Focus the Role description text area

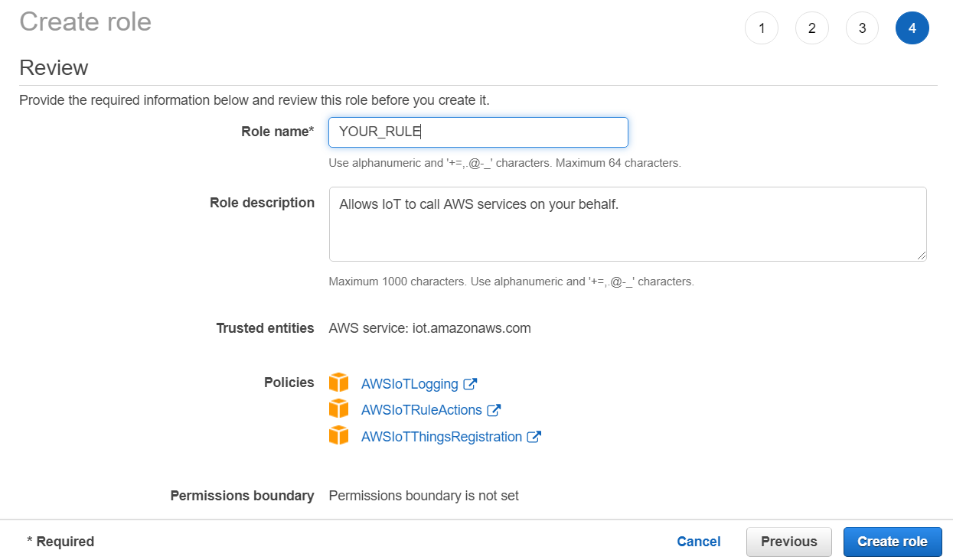pyautogui.click(x=628, y=223)
